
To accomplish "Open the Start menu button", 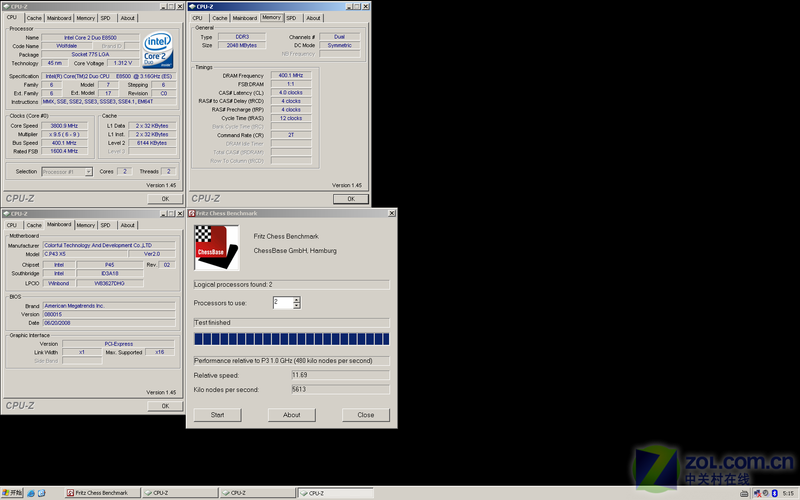I will pos(12,493).
